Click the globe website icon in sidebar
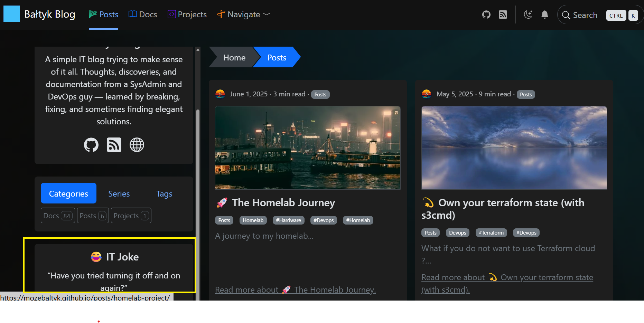 (x=137, y=145)
